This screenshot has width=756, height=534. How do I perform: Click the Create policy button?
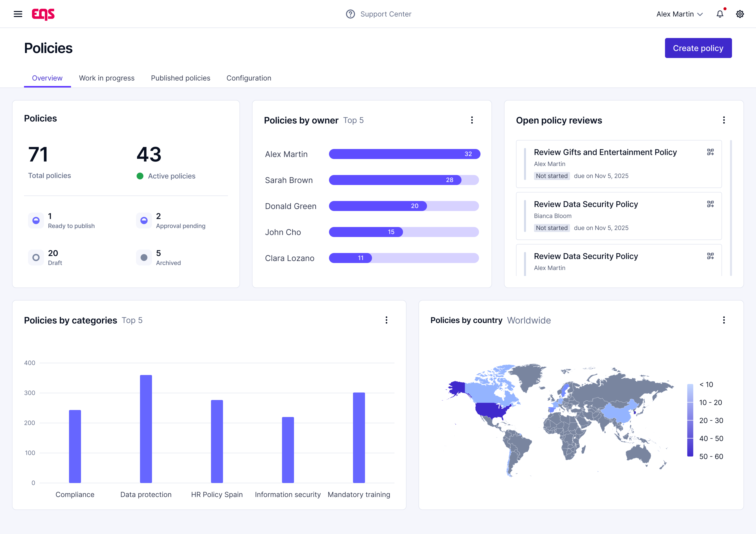(x=698, y=48)
